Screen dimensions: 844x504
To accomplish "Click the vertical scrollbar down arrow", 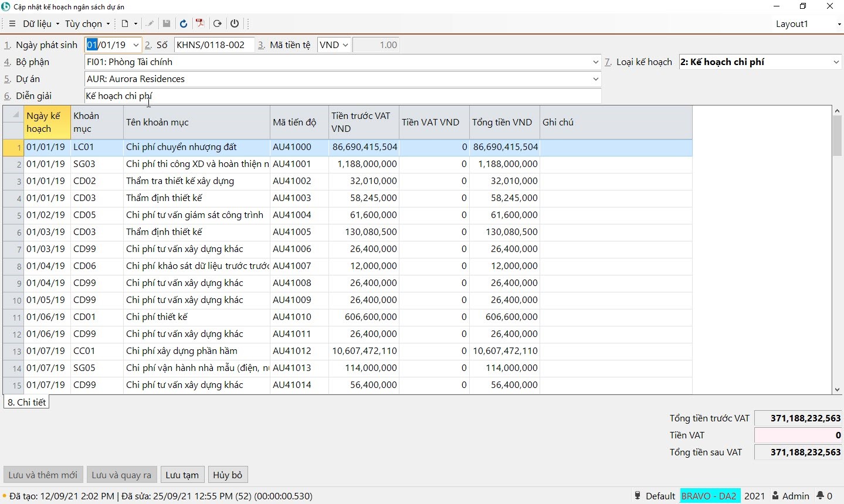I will [x=837, y=390].
